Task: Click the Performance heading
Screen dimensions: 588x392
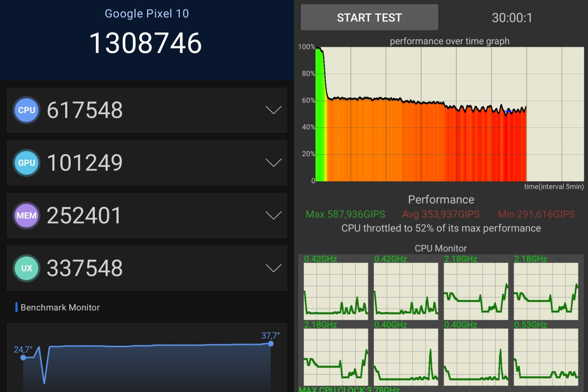Action: tap(441, 199)
